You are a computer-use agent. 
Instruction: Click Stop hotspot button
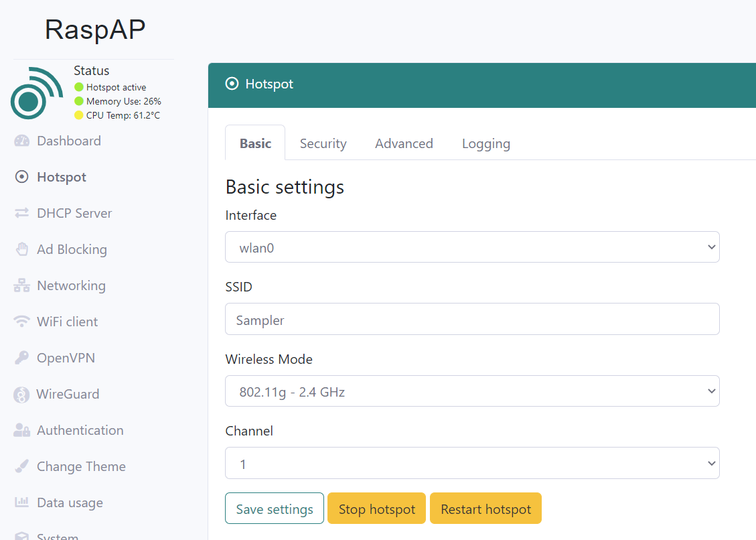click(376, 508)
